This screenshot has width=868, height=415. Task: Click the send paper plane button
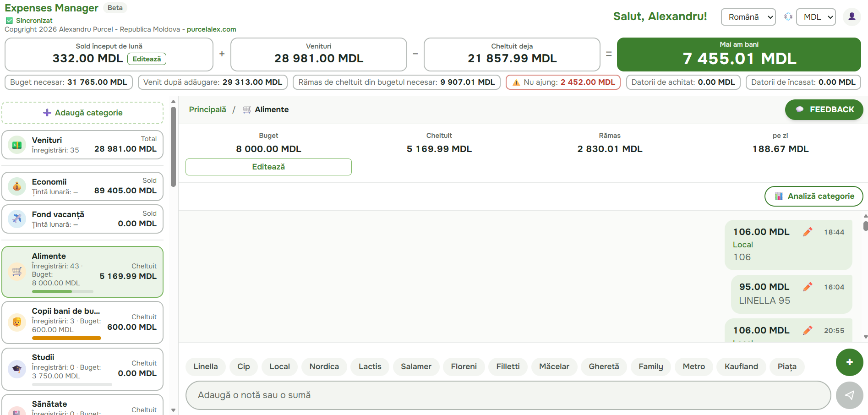[849, 395]
